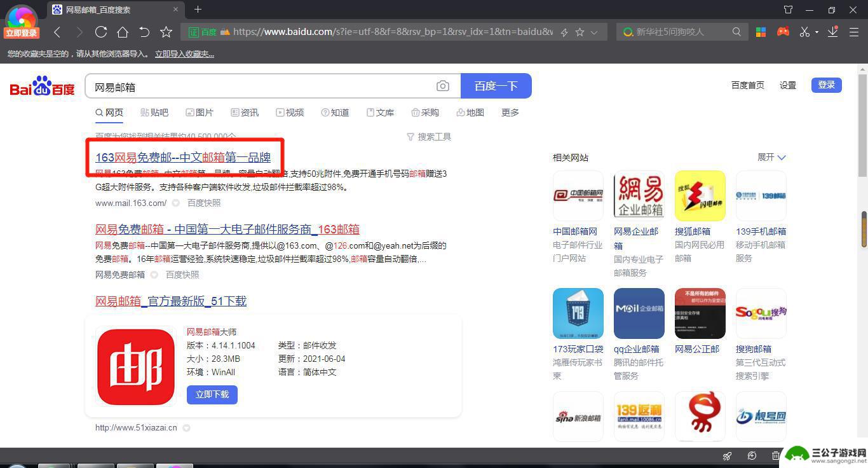868x468 pixels.
Task: Expand the 相关网站 panel with 展开
Action: [771, 157]
